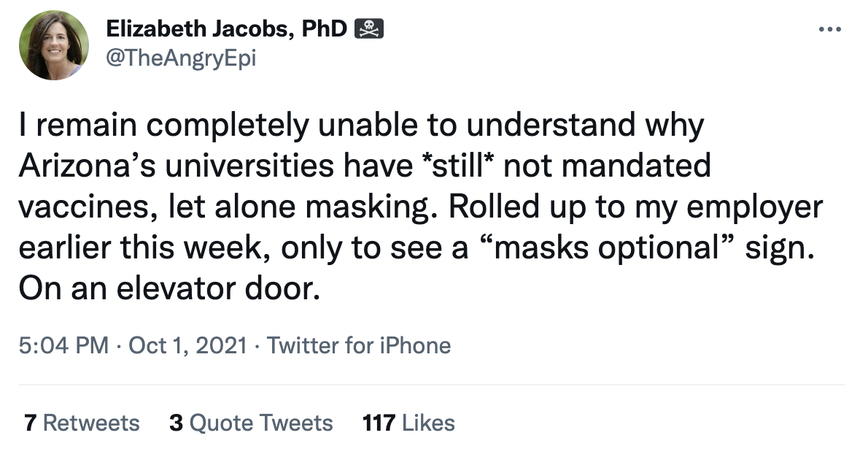Click the display name Elizabeth Jacobs, PhD
Viewport: 868px width, 457px height.
coord(227,29)
